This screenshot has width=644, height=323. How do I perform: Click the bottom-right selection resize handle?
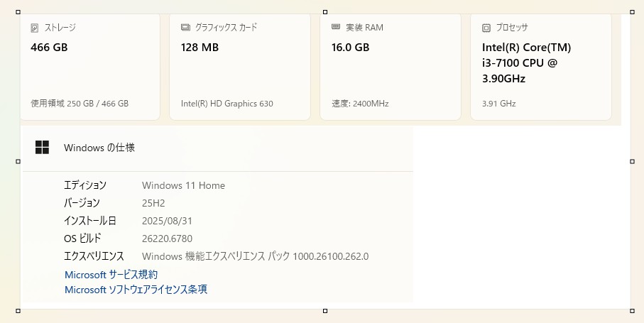[x=632, y=311]
